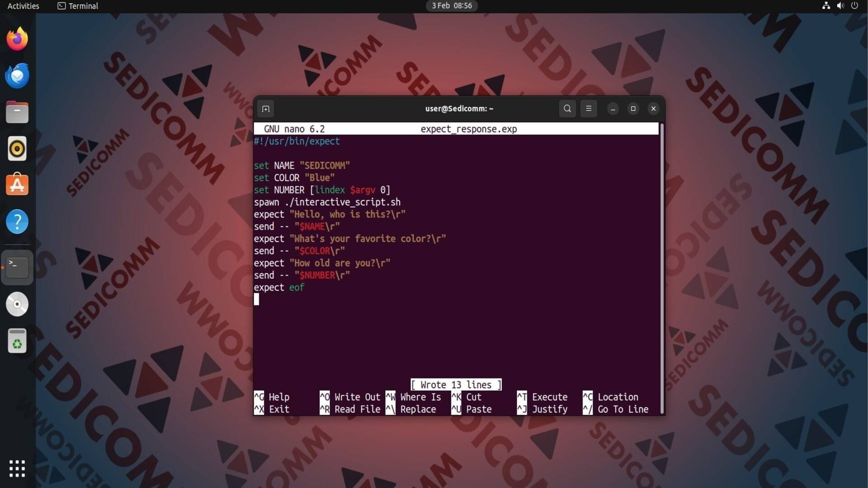Open the terminal hamburger menu
The height and width of the screenshot is (488, 868).
point(588,108)
